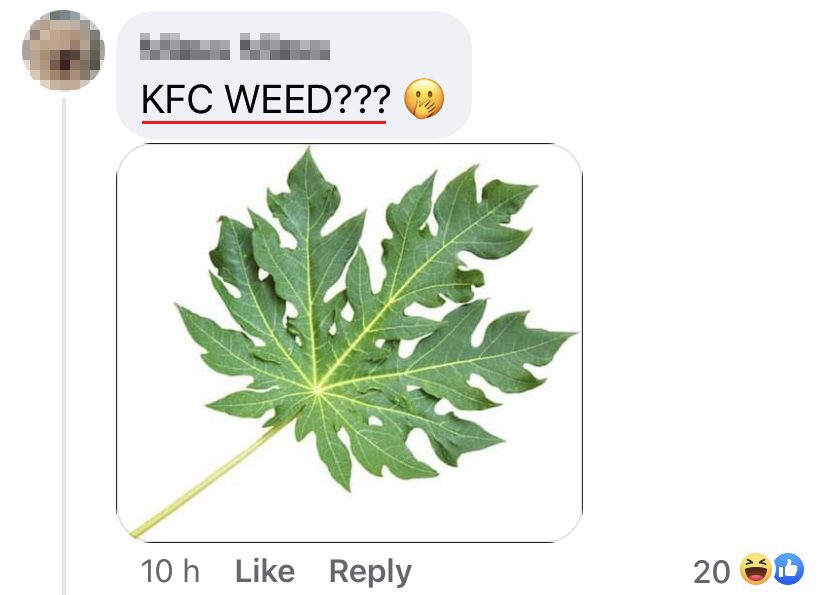Screen dimensions: 828x595
Task: Open the attached papaya leaf image
Action: (x=349, y=343)
